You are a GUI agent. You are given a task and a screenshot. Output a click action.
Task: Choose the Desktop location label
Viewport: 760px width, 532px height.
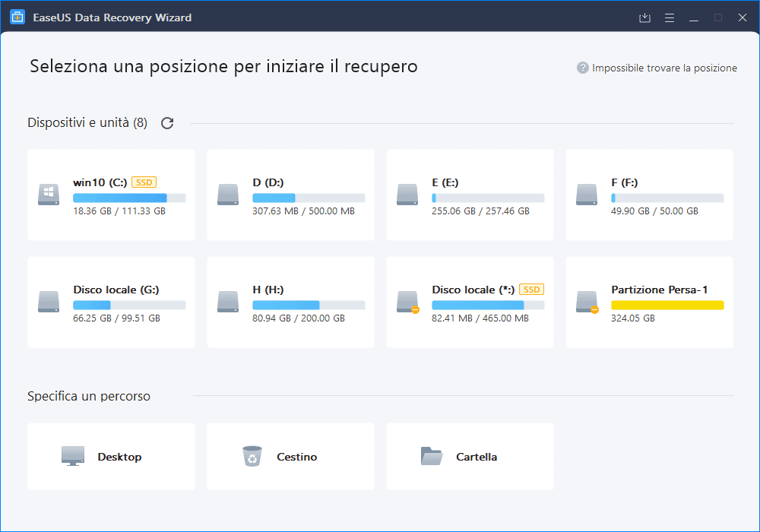point(120,457)
